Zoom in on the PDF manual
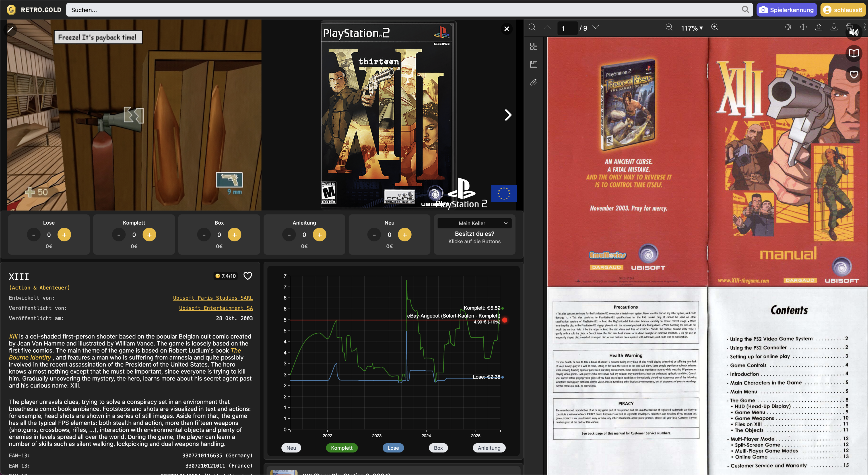The image size is (868, 475). (715, 27)
